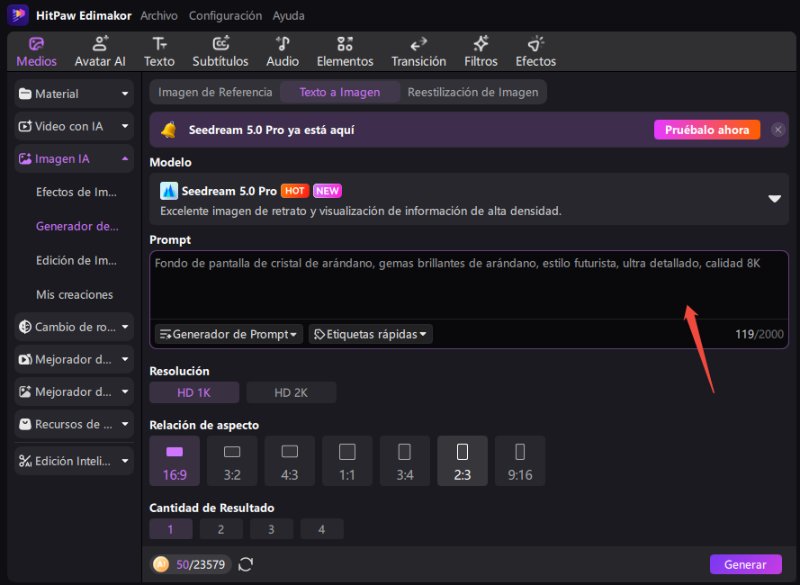The width and height of the screenshot is (800, 585).
Task: Click the Pruébalo ahora button
Action: point(707,130)
